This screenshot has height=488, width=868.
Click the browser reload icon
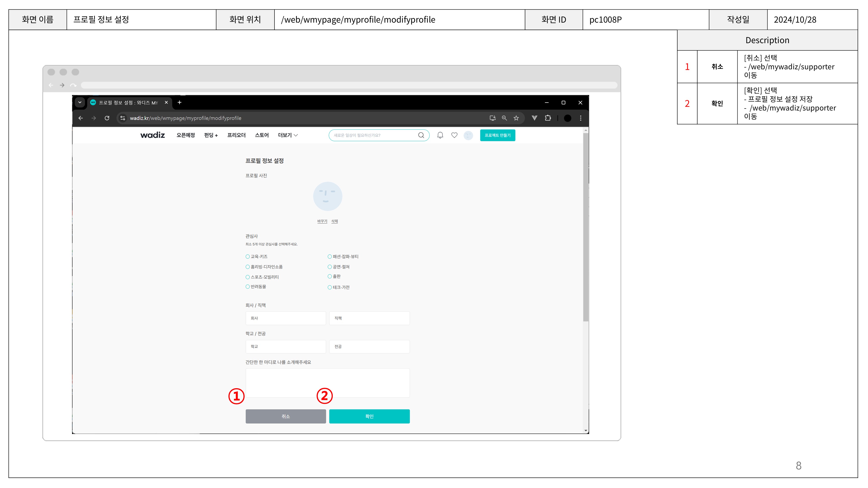(107, 118)
